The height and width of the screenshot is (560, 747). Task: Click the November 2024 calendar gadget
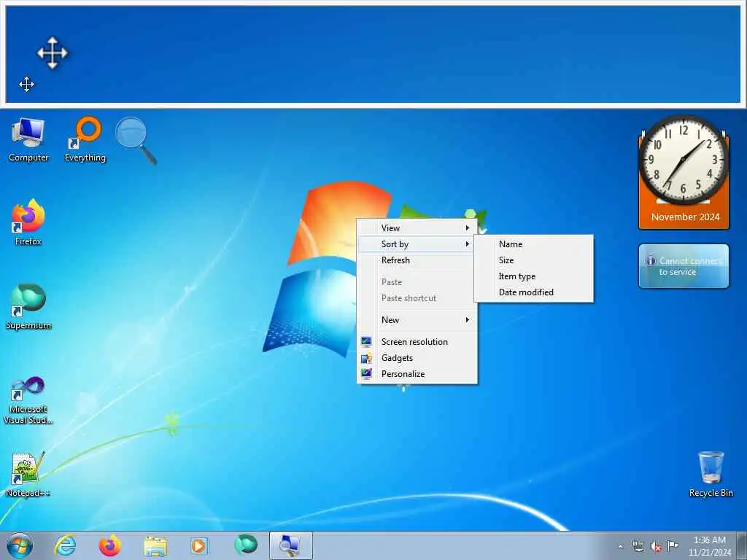point(686,217)
